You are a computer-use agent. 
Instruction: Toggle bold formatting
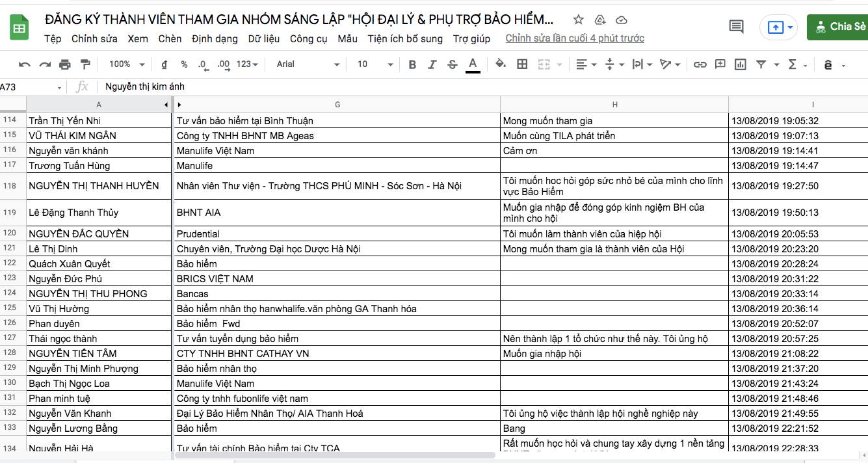(412, 64)
